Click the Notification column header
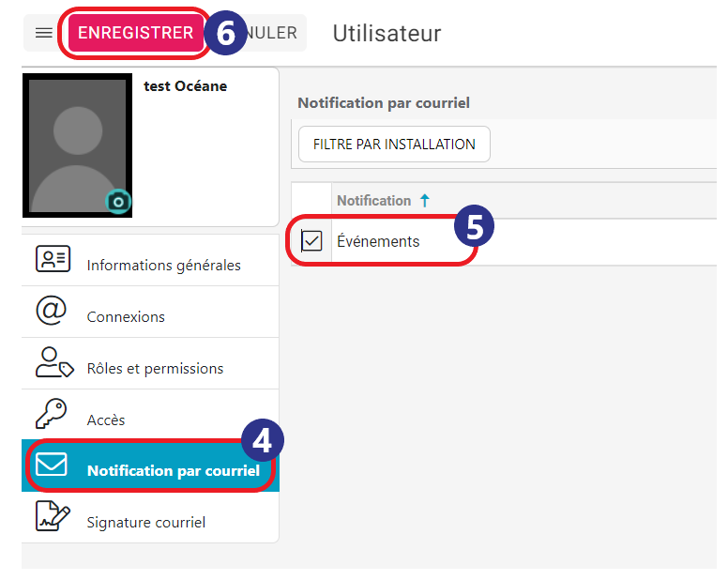Image resolution: width=728 pixels, height=580 pixels. [x=373, y=201]
